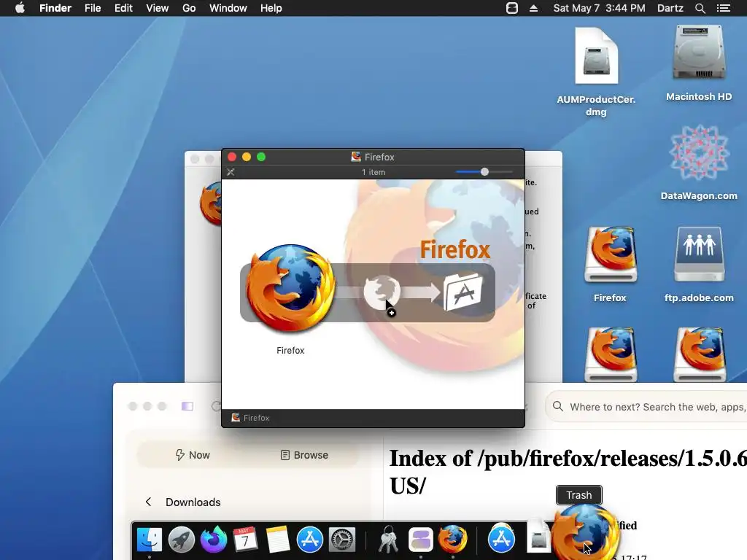Click the Applications folder shortcut in Firefox window
The height and width of the screenshot is (560, 747).
pyautogui.click(x=462, y=292)
